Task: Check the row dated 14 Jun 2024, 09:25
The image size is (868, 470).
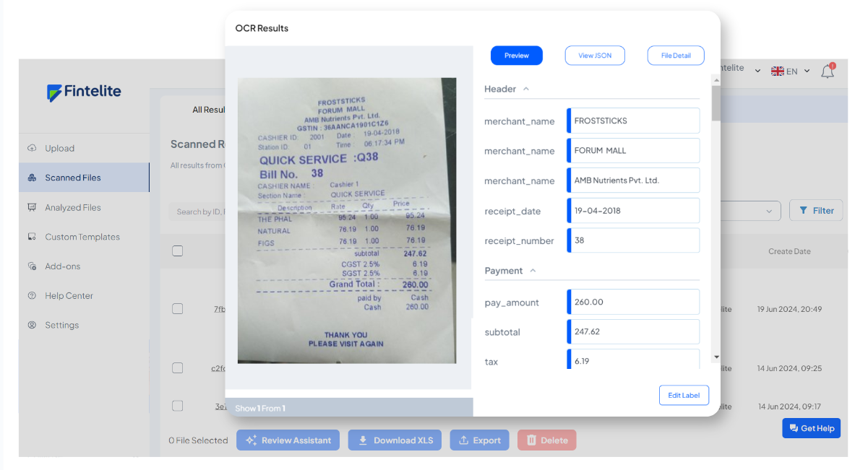Action: (177, 368)
